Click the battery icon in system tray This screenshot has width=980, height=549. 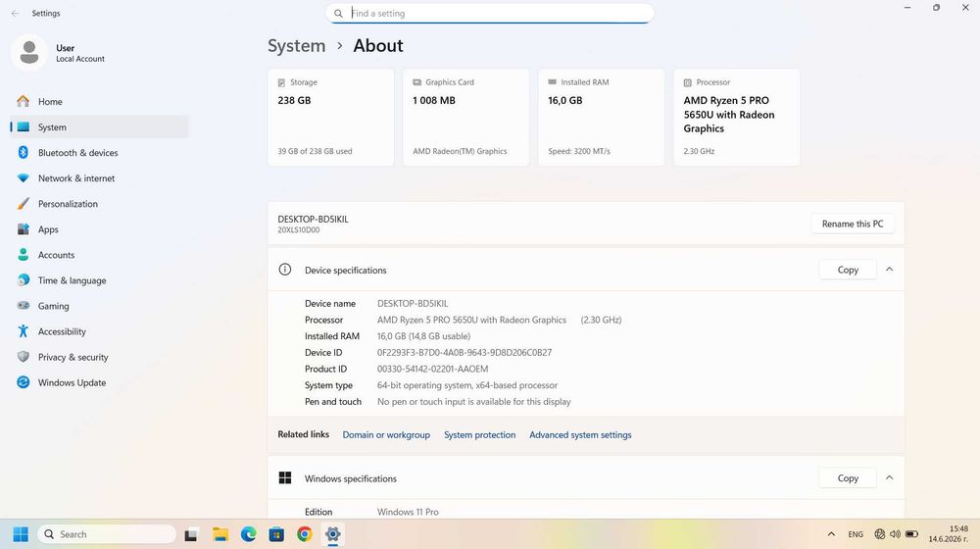(x=911, y=534)
